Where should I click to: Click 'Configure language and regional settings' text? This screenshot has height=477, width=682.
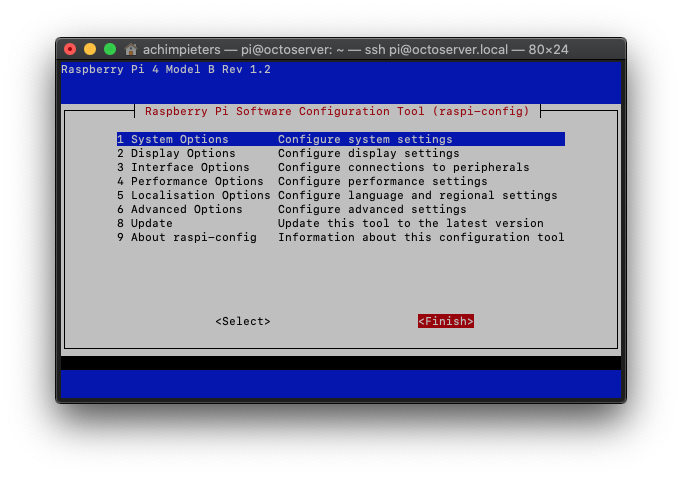[x=418, y=195]
